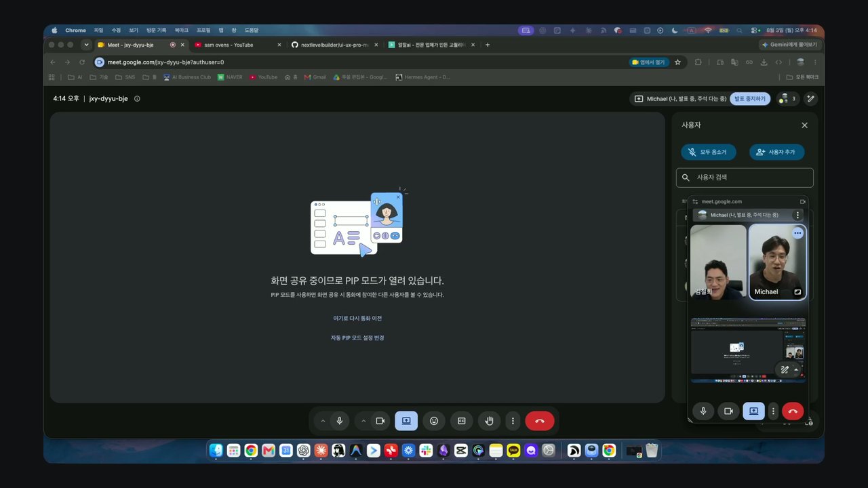
Task: Open more options in main Meet toolbar
Action: pos(513,421)
